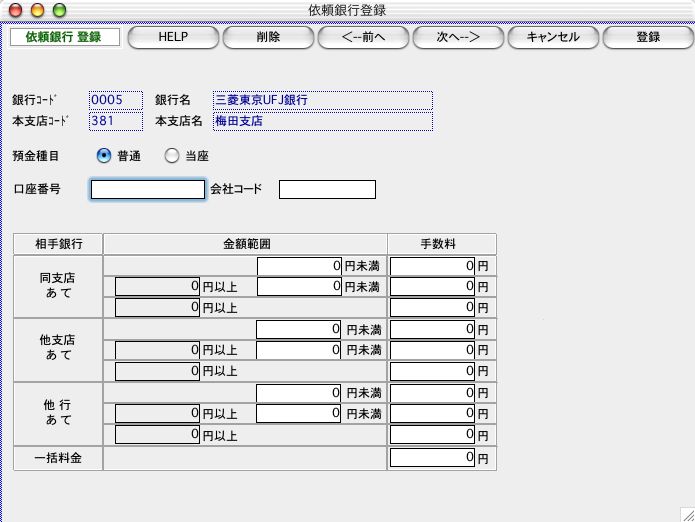This screenshot has width=695, height=522.
Task: Click the 本支店コード field showing 381
Action: pos(117,121)
